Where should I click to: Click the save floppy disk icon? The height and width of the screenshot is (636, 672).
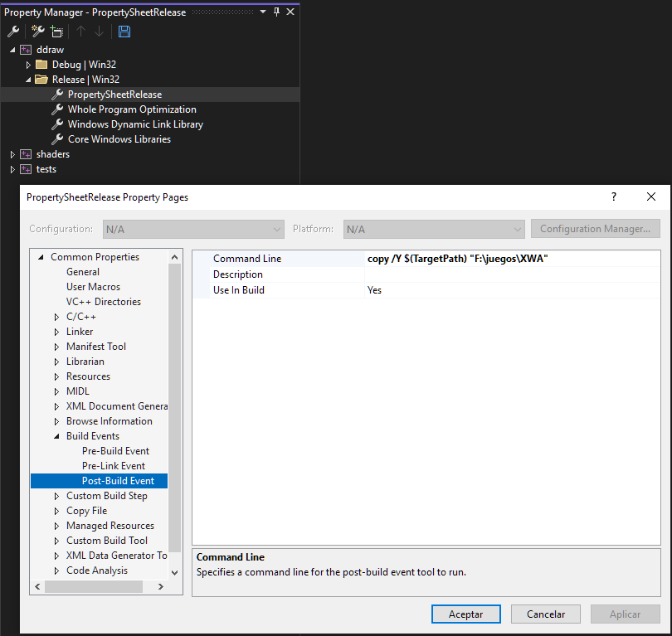click(x=124, y=32)
